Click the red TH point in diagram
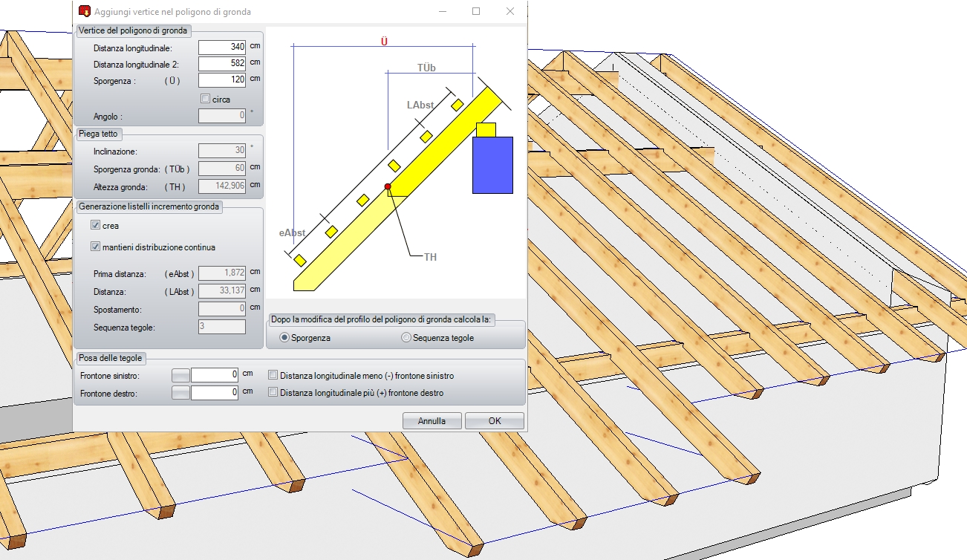Viewport: 967px width, 560px height. (x=388, y=186)
